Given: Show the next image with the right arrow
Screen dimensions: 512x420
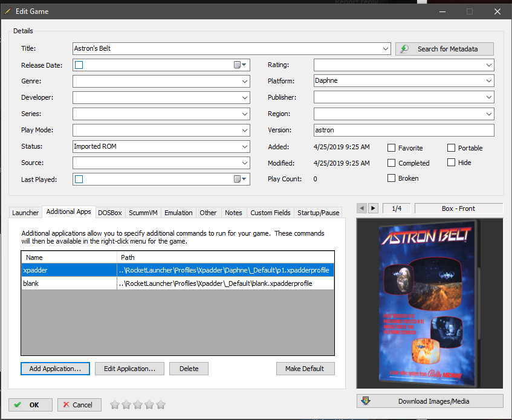Looking at the screenshot, I should pyautogui.click(x=373, y=208).
